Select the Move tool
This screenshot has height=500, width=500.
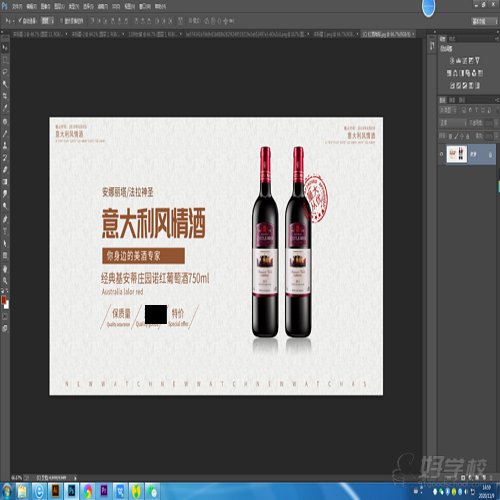pos(5,48)
